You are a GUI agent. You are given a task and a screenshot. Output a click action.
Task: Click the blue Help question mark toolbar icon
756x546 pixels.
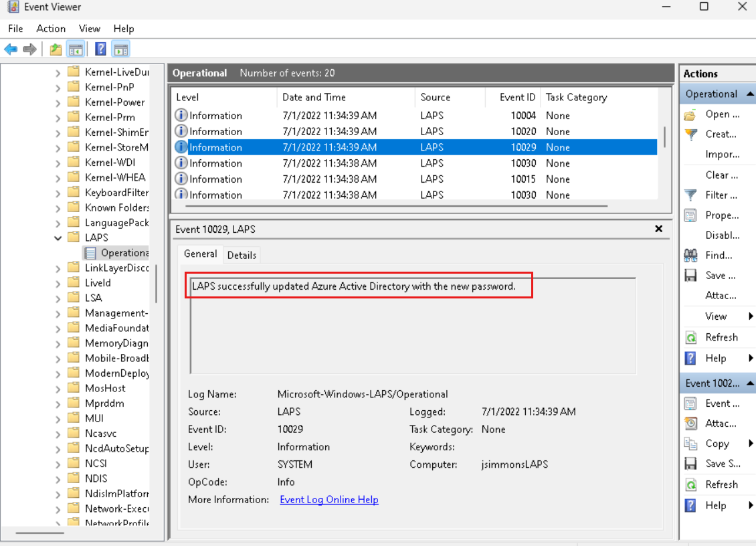100,49
